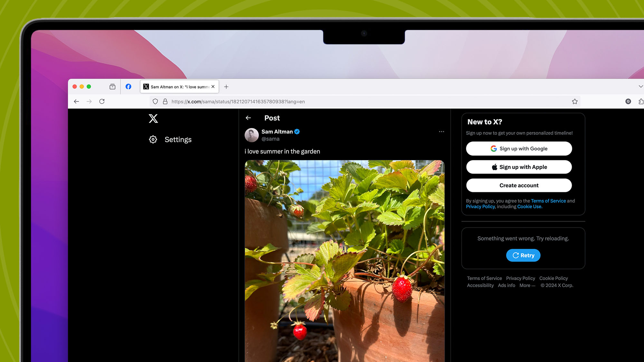Click the three-dot menu on the post
The width and height of the screenshot is (644, 362).
[441, 132]
